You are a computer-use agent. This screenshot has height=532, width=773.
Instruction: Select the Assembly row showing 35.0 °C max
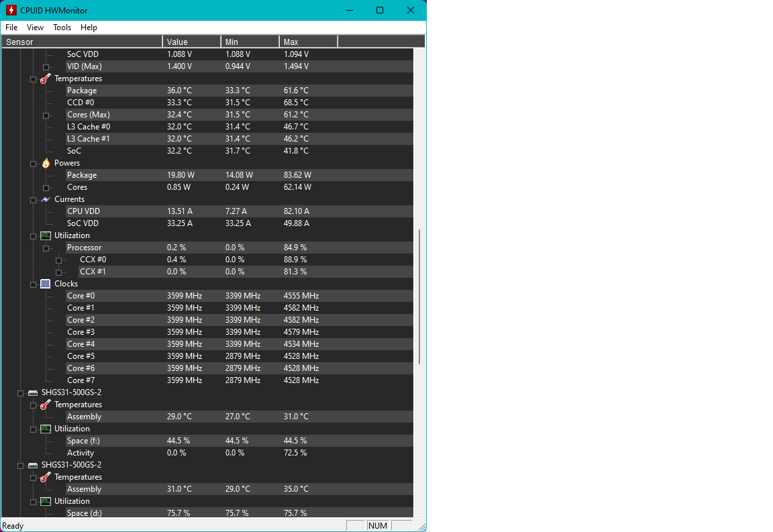pyautogui.click(x=240, y=489)
